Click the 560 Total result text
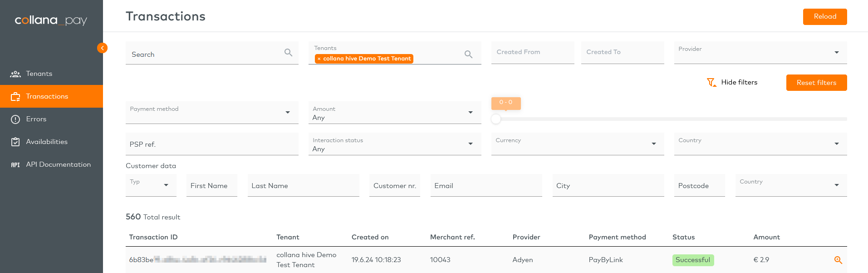This screenshot has height=273, width=868. tap(153, 217)
